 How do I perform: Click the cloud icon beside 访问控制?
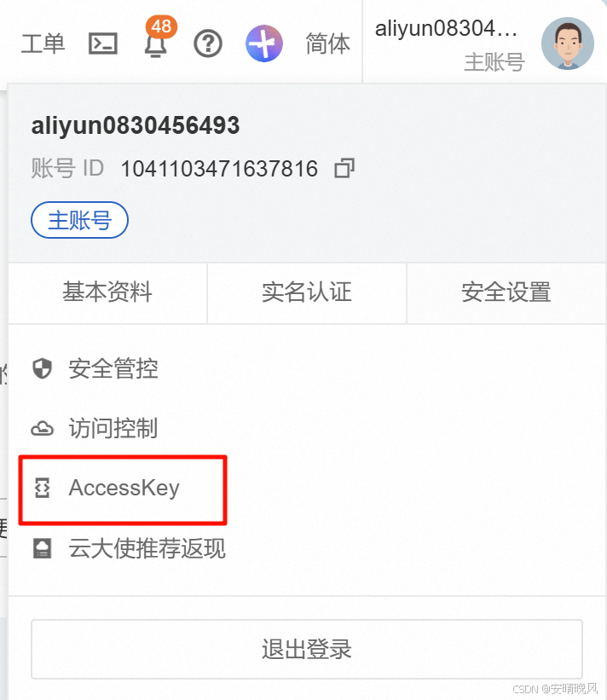coord(43,429)
